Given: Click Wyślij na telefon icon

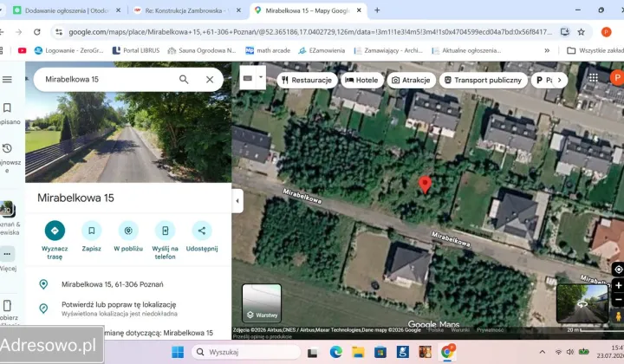Looking at the screenshot, I should 166,231.
